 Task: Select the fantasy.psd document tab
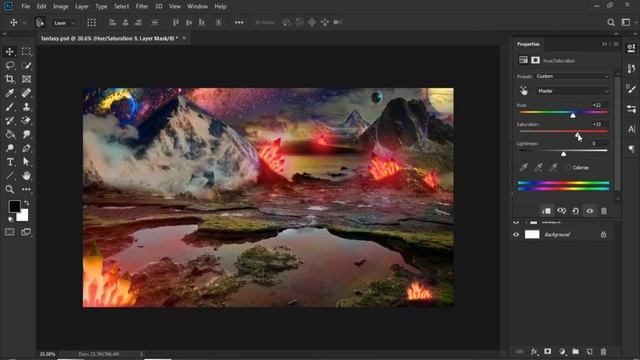pos(109,38)
